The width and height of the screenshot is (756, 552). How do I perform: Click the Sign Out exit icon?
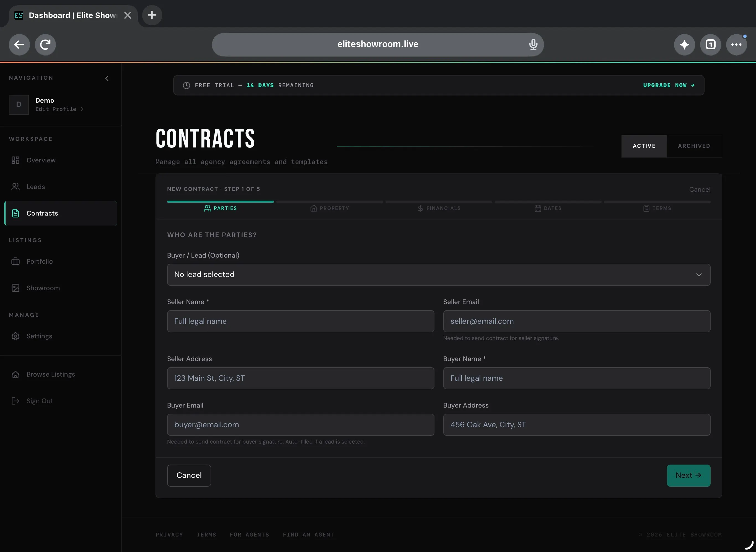pyautogui.click(x=15, y=401)
